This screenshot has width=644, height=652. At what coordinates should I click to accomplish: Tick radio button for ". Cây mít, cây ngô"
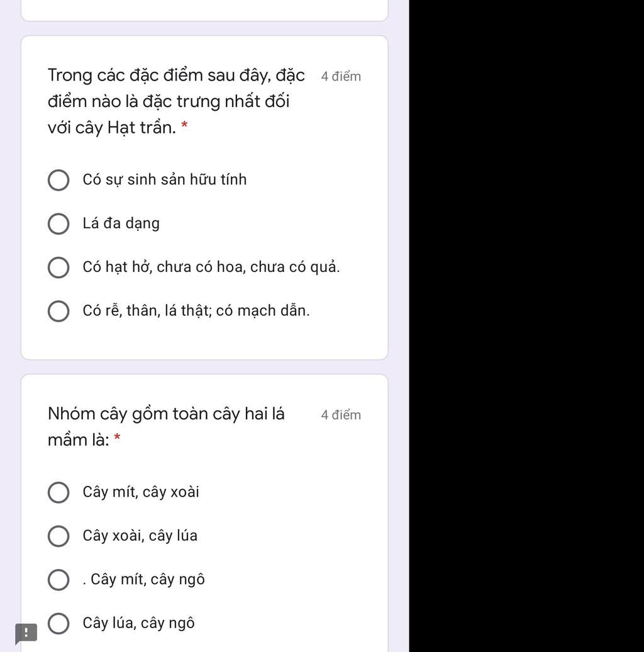point(58,580)
